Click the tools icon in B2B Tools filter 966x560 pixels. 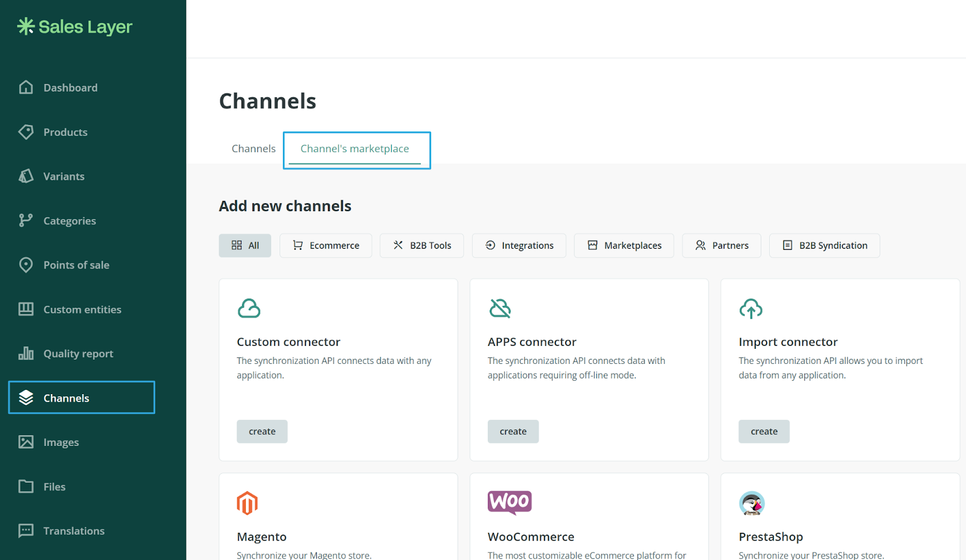[x=398, y=245]
